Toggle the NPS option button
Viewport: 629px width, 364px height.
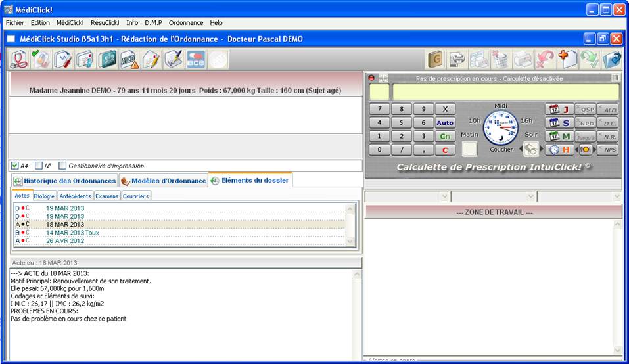[608, 150]
